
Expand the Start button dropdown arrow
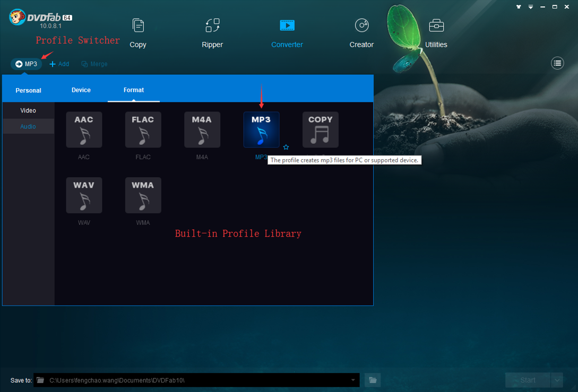point(557,380)
